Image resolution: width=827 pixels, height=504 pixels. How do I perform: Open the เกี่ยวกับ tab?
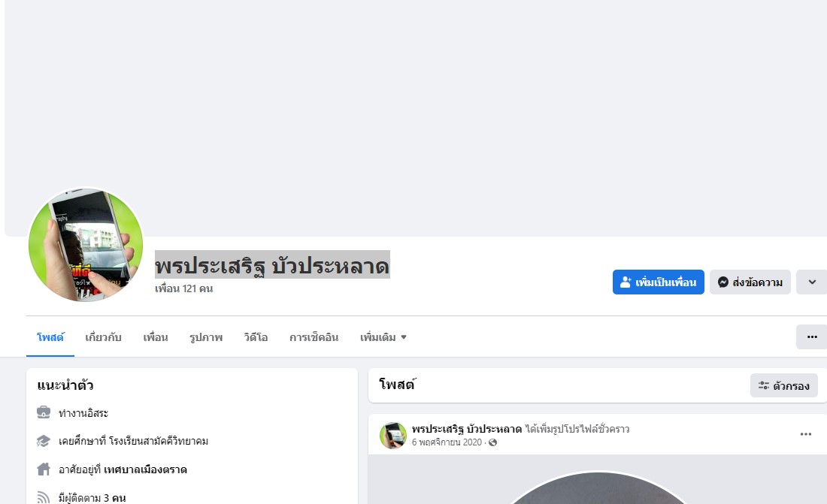pyautogui.click(x=104, y=337)
